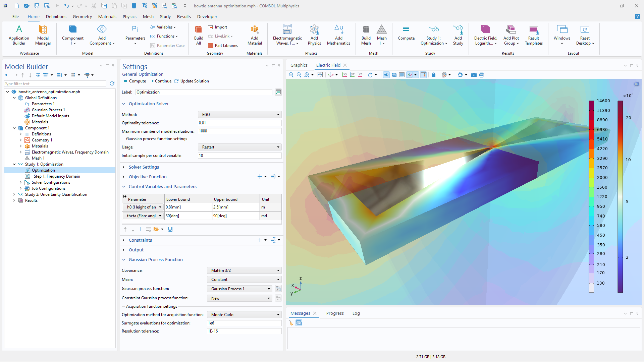Click the Import geometry icon
This screenshot has width=644, height=362.
coord(217,27)
